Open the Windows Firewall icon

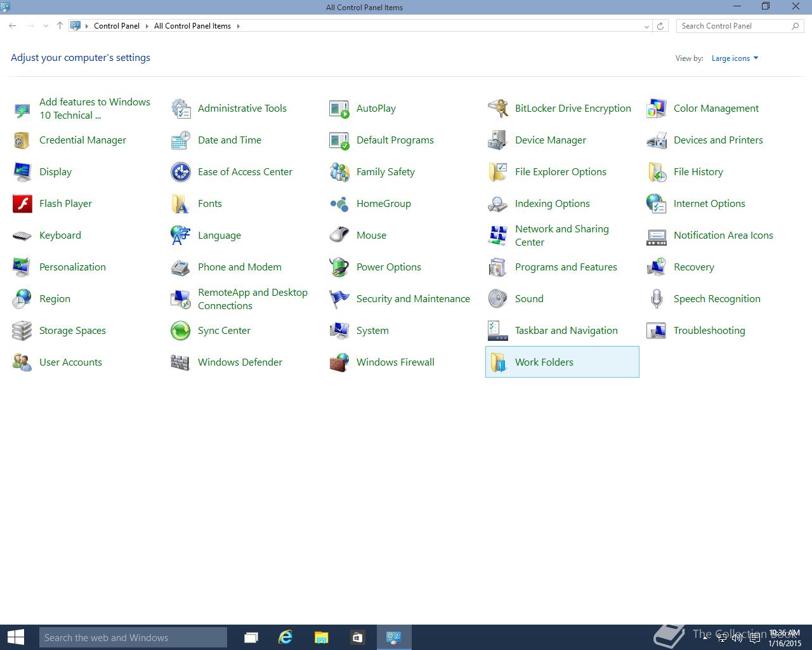coord(339,362)
